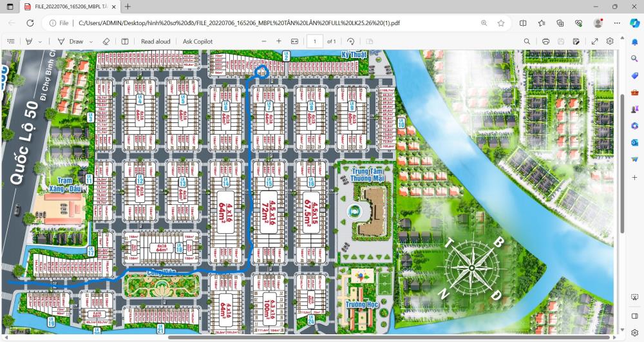Image resolution: width=644 pixels, height=342 pixels.
Task: Click the Zoom in plus button
Action: 279,41
